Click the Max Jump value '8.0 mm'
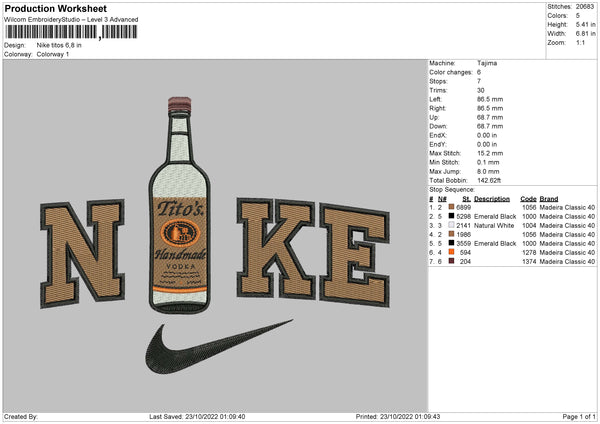This screenshot has width=600, height=424. coord(488,171)
